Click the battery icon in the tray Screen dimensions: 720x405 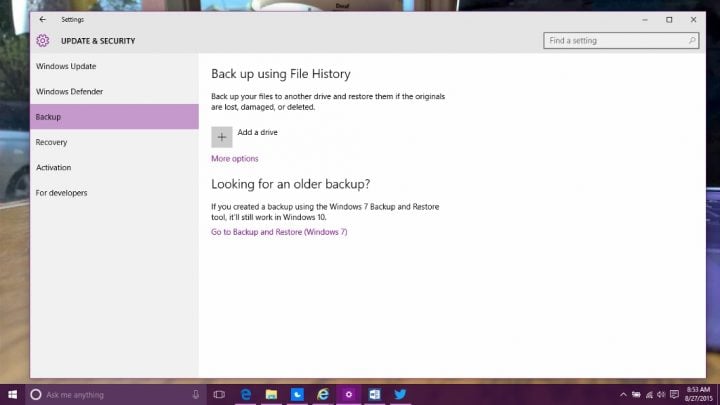636,394
